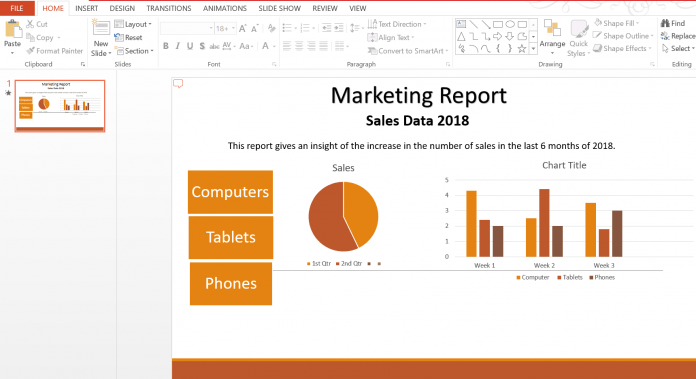
Task: Center align the text
Action: 299,46
